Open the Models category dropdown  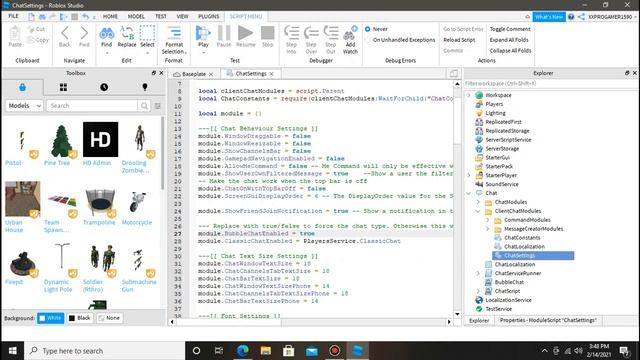pyautogui.click(x=24, y=106)
